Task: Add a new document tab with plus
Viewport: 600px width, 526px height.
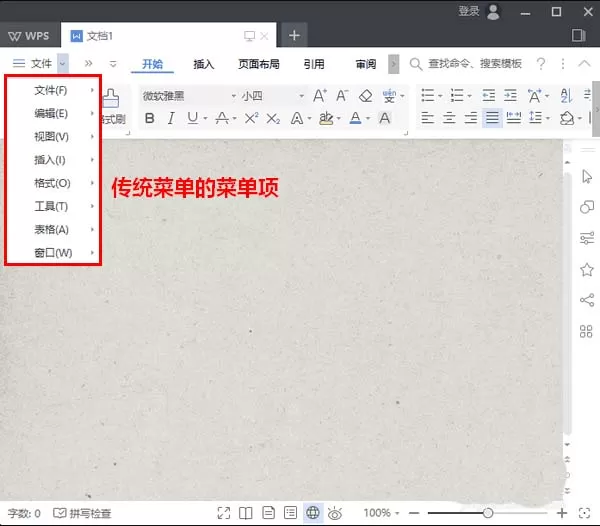Action: (x=294, y=35)
